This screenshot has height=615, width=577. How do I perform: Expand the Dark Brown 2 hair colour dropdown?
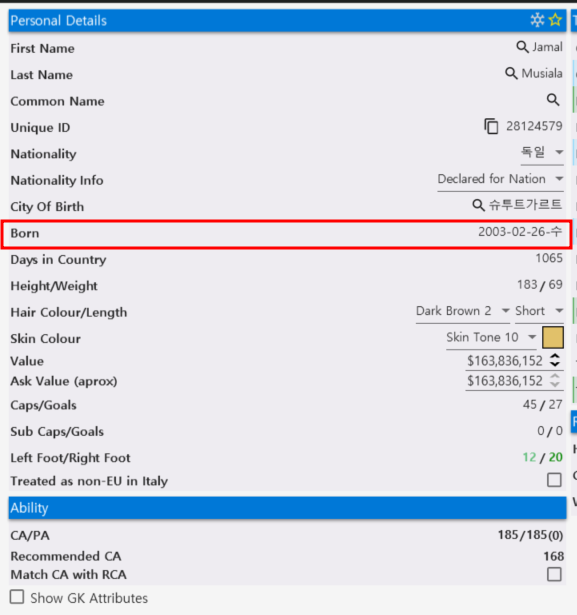coord(463,311)
